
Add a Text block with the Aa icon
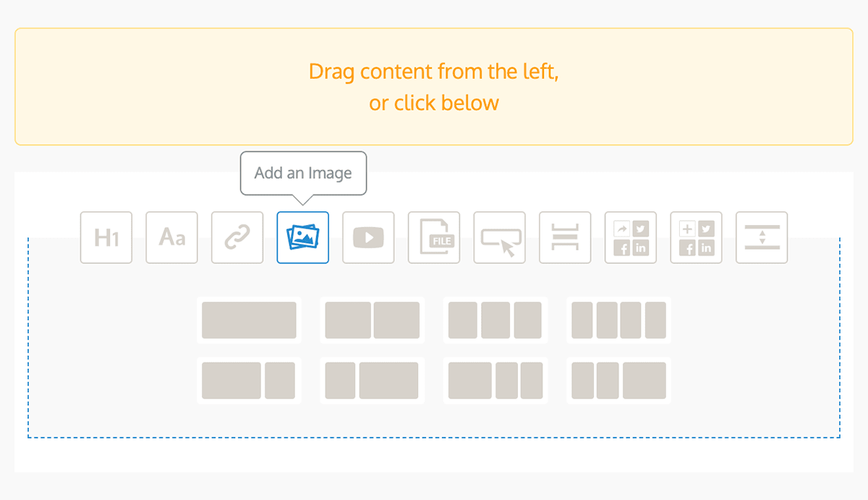[x=171, y=237]
